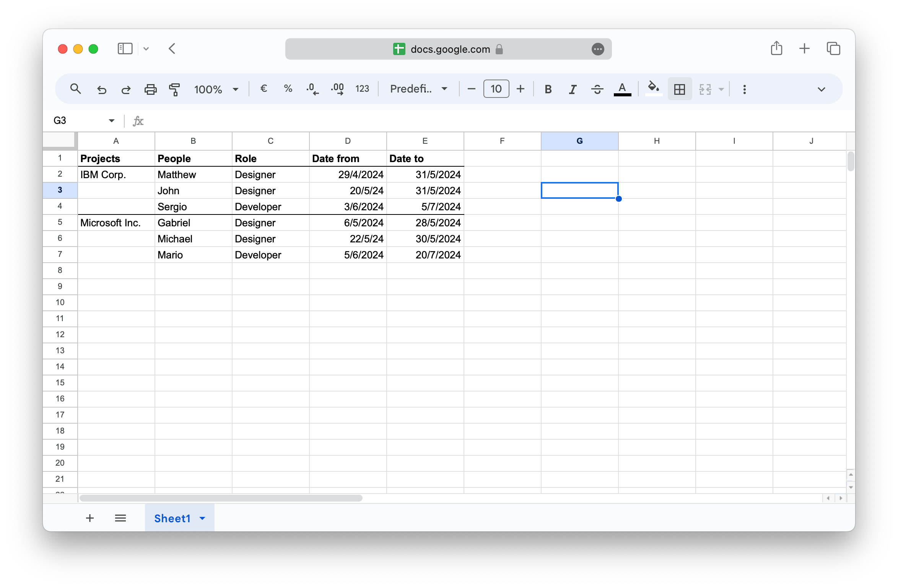
Task: Open the search menus magnifier icon
Action: (75, 89)
